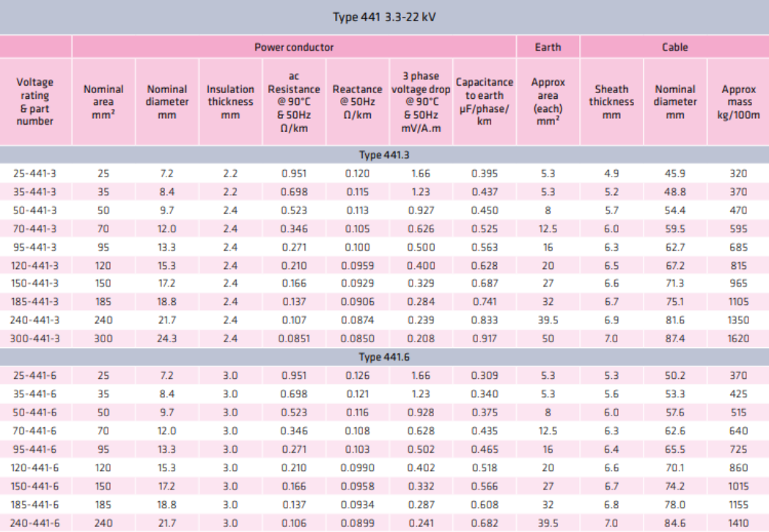Screen dimensions: 769x532
Task: Click the 'Sheath thickness mm' column header
Action: (611, 102)
